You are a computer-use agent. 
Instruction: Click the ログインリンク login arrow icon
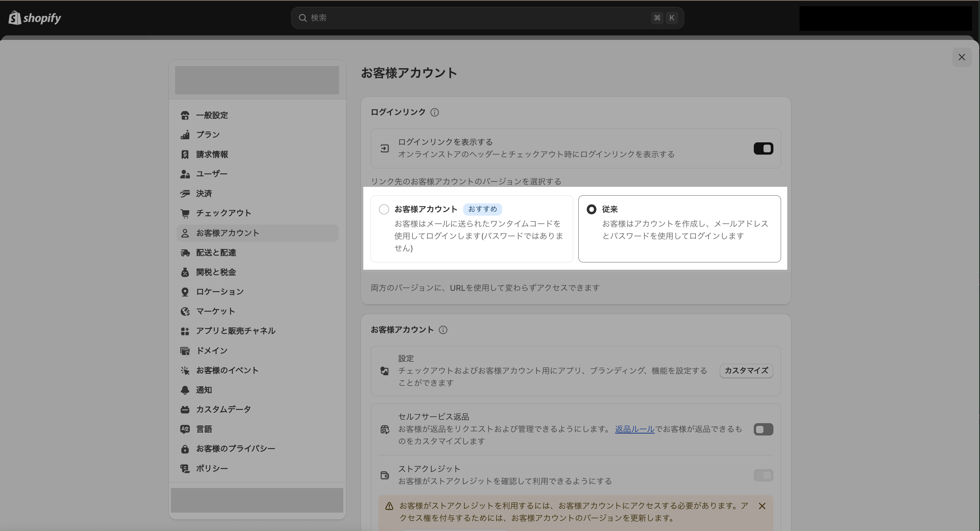[x=384, y=148]
